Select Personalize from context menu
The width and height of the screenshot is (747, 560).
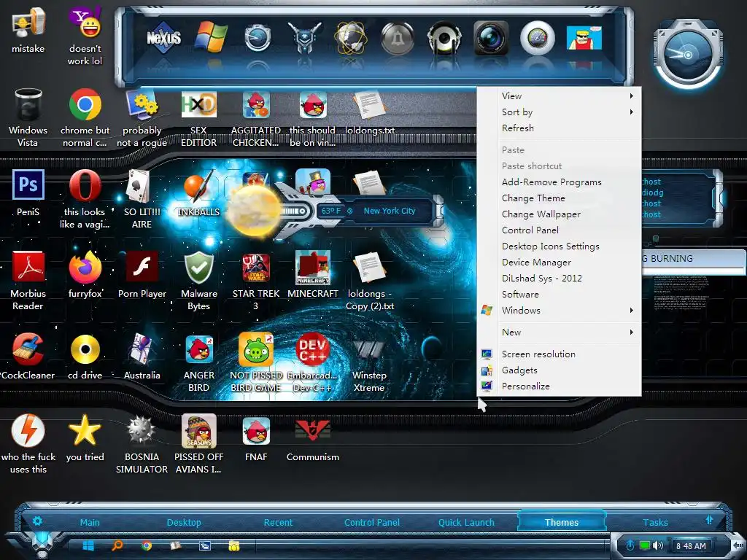(x=559, y=386)
